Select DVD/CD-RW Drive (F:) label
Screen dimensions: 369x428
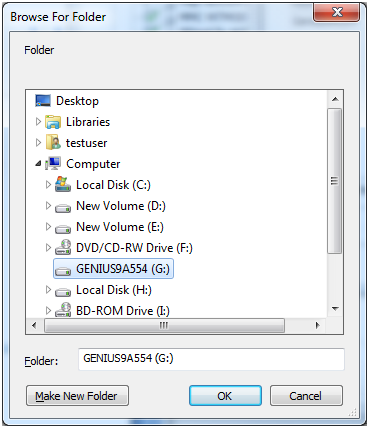tap(134, 248)
